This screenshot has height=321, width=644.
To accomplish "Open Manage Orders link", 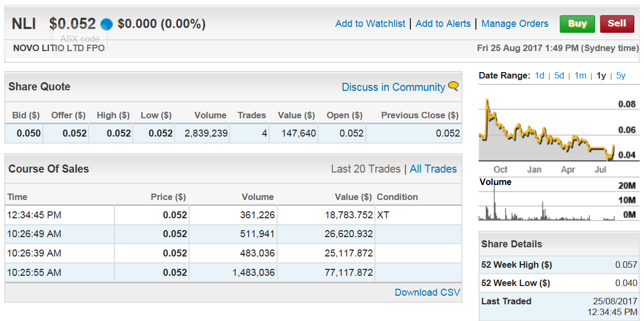I will coord(515,24).
